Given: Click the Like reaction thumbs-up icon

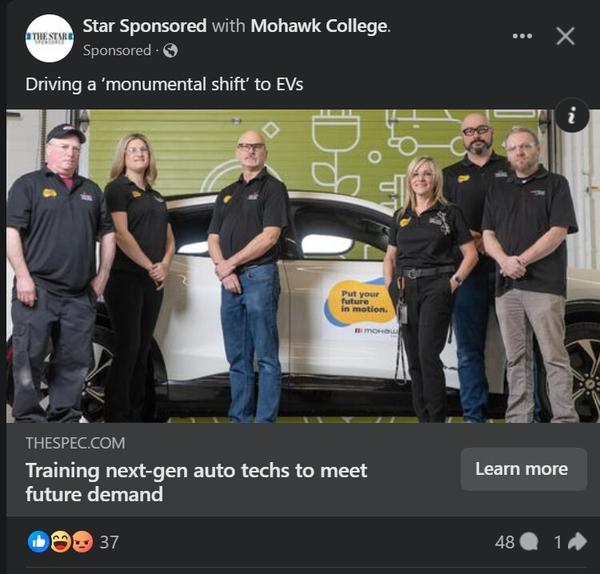Looking at the screenshot, I should click(x=38, y=542).
